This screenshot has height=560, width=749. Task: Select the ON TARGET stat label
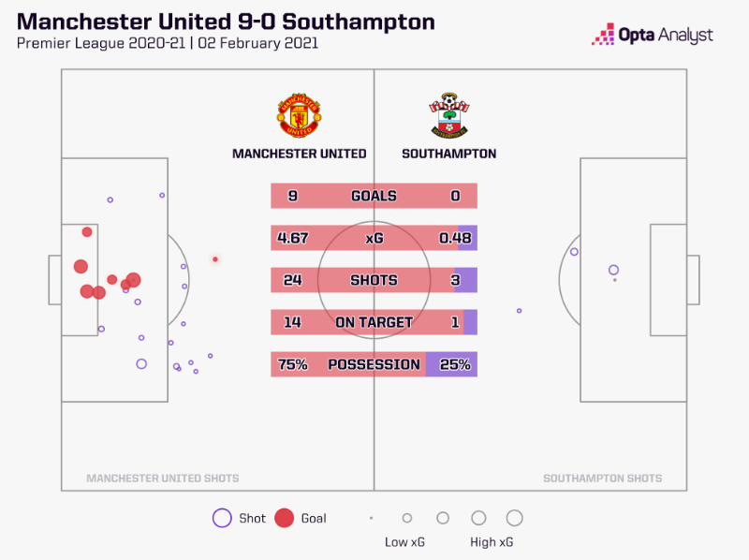click(374, 322)
